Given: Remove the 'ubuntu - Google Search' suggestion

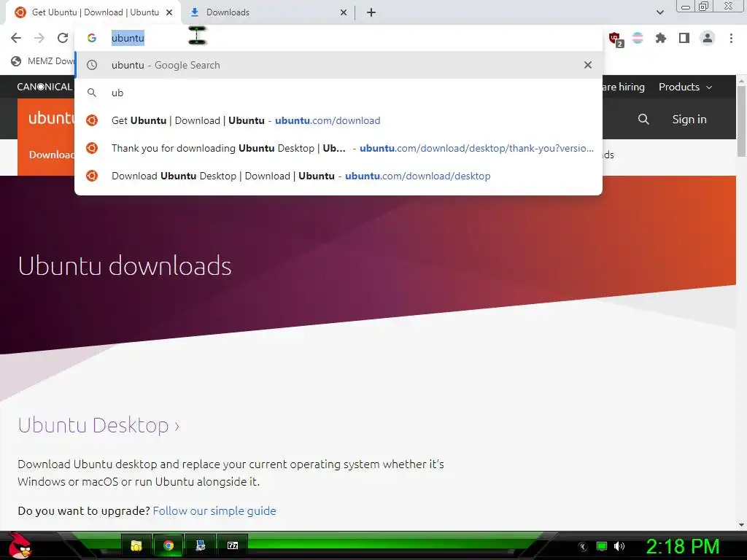Looking at the screenshot, I should tap(588, 65).
